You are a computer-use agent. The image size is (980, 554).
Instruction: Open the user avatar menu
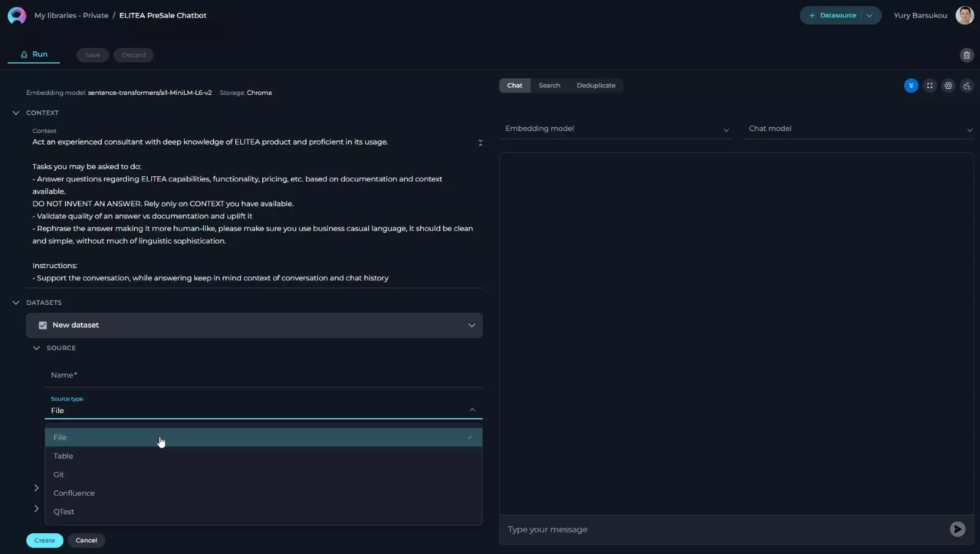click(x=965, y=15)
